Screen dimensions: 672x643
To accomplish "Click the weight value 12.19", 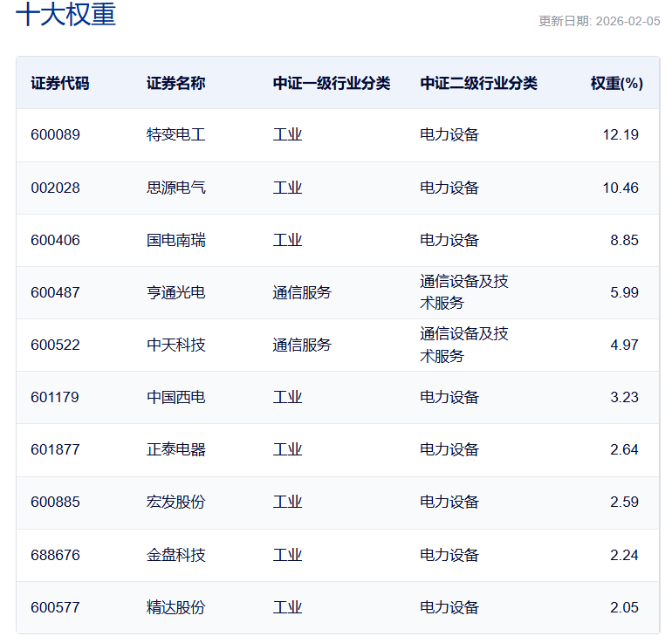I will click(621, 134).
